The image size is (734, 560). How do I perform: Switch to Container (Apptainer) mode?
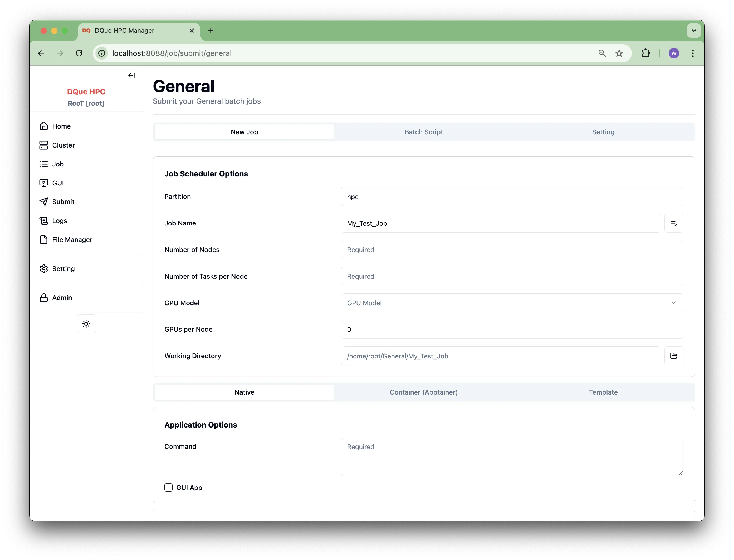click(x=423, y=392)
